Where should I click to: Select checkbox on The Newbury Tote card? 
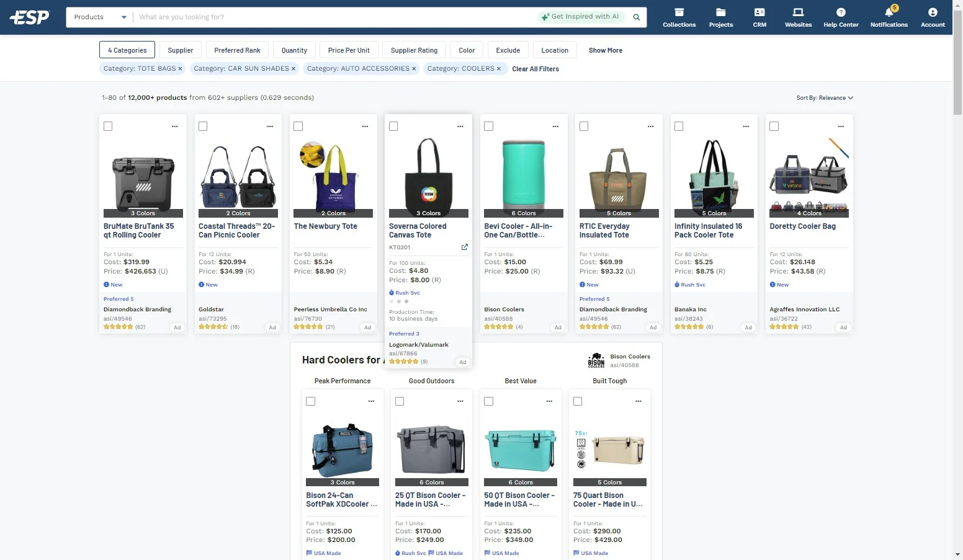click(298, 126)
